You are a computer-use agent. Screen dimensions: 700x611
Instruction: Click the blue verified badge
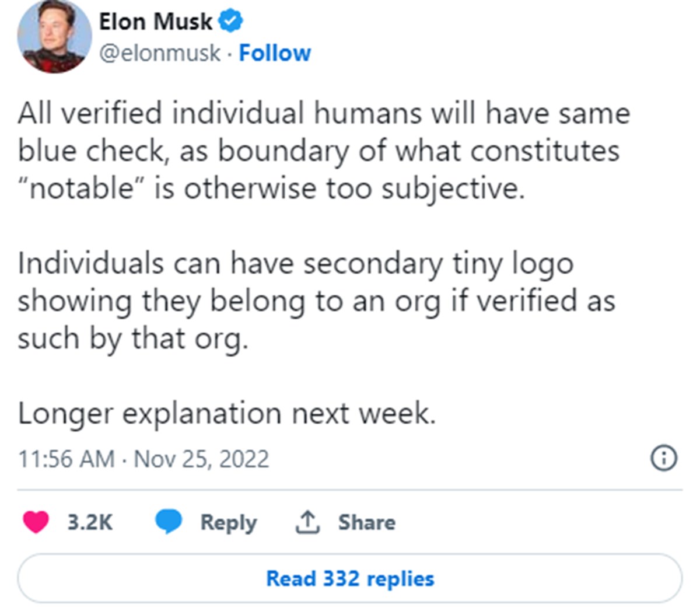(x=230, y=22)
